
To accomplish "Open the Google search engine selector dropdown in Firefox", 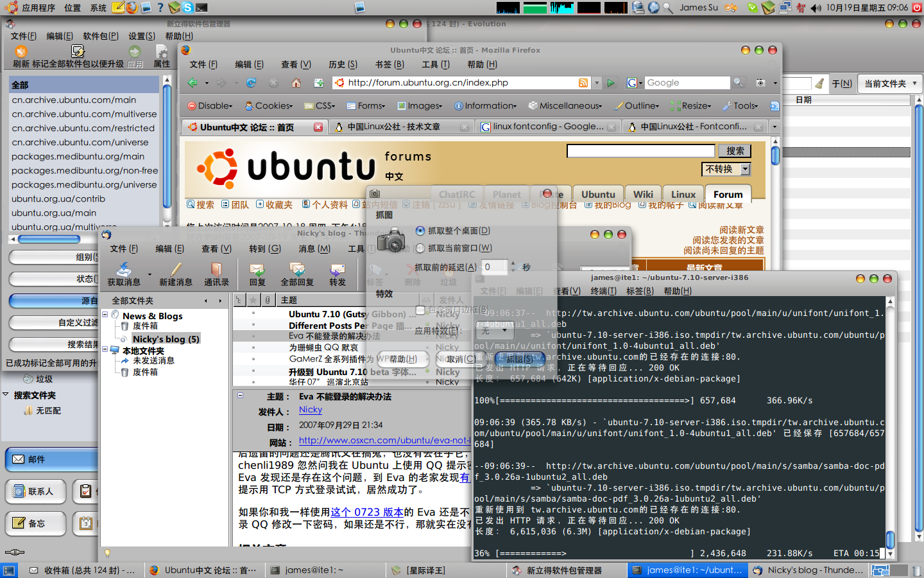I will pos(635,83).
